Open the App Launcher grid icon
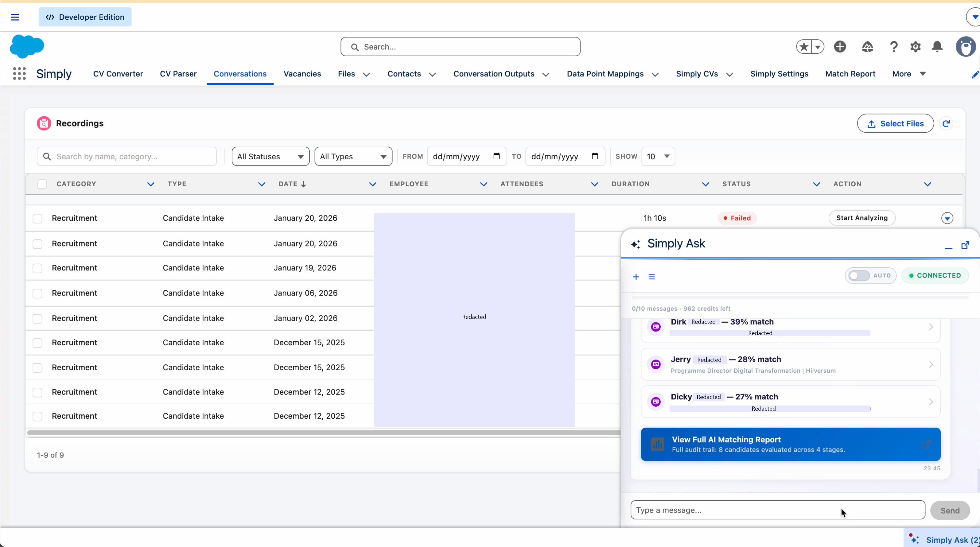The image size is (980, 547). [x=19, y=74]
